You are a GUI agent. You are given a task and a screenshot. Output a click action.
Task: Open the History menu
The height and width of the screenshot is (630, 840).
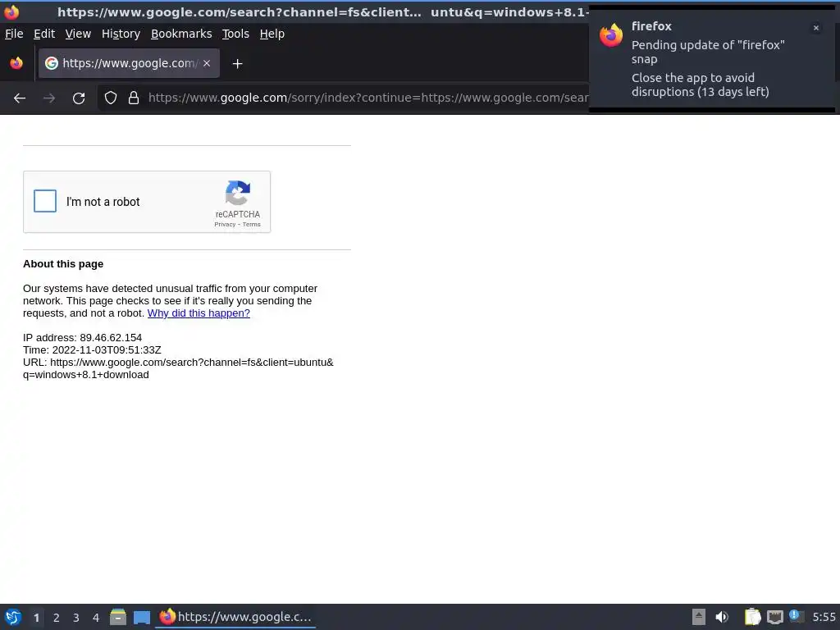coord(121,34)
